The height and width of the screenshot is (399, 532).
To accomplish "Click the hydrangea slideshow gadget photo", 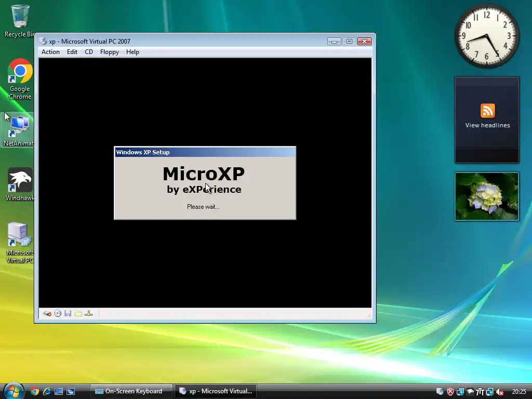I will tap(486, 196).
